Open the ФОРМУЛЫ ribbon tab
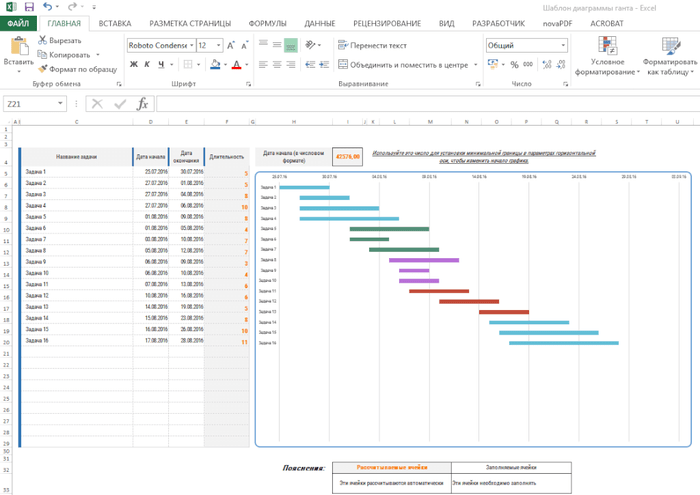Viewport: 700px width, 495px height. pyautogui.click(x=267, y=22)
